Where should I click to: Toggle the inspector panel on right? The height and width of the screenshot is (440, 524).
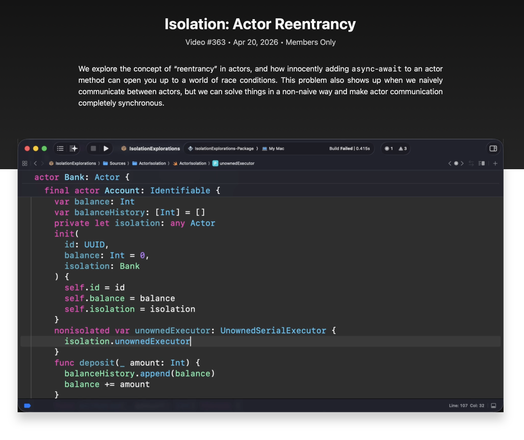[493, 148]
